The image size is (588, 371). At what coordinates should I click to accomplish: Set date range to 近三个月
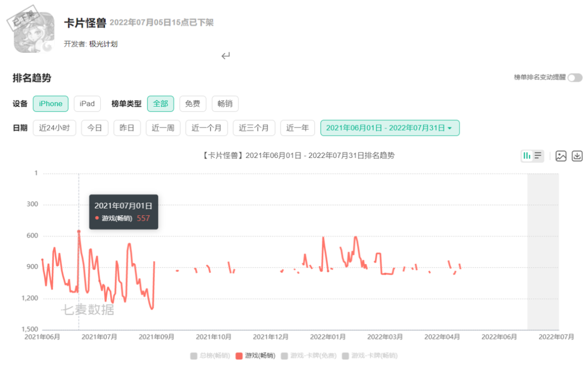pyautogui.click(x=254, y=128)
